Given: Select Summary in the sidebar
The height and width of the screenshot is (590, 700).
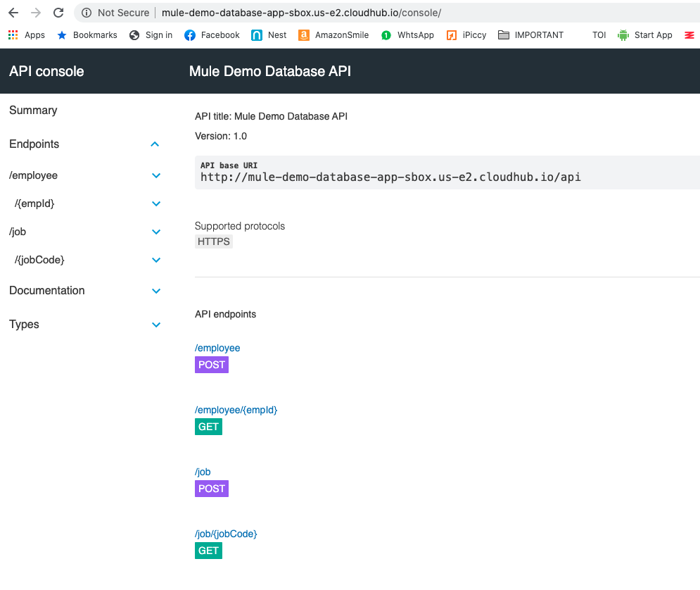Looking at the screenshot, I should coord(33,111).
